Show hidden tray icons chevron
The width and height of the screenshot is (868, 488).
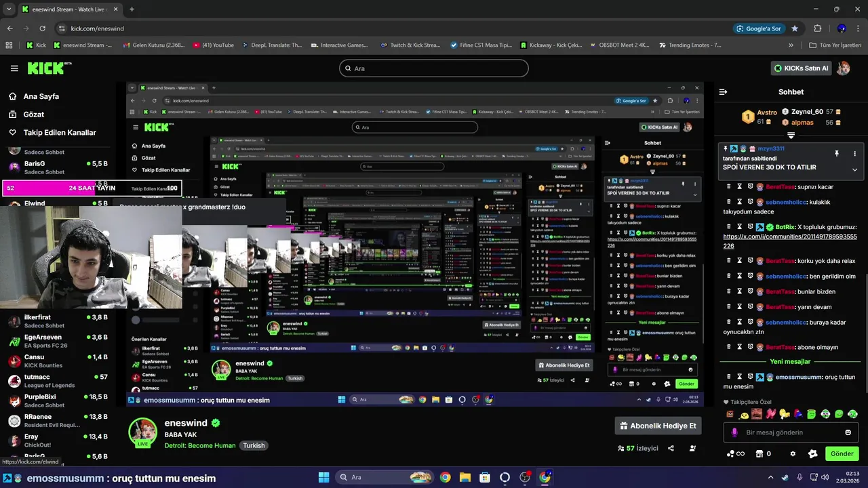(771, 477)
